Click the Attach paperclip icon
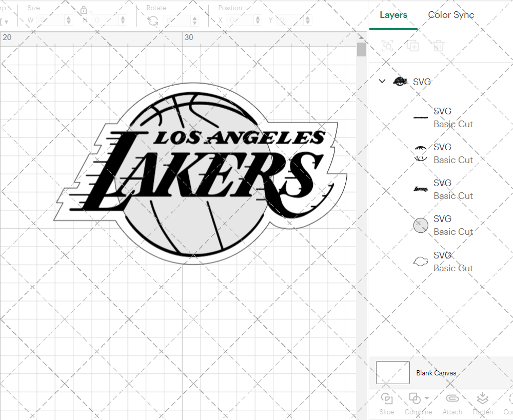Screen dimensions: 513x420 click(452, 398)
